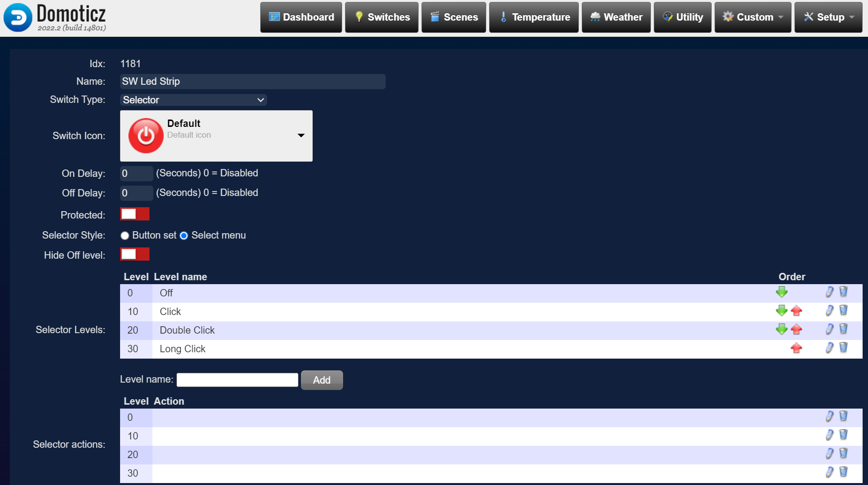Select the Button set selector style
The image size is (868, 485).
coord(125,236)
